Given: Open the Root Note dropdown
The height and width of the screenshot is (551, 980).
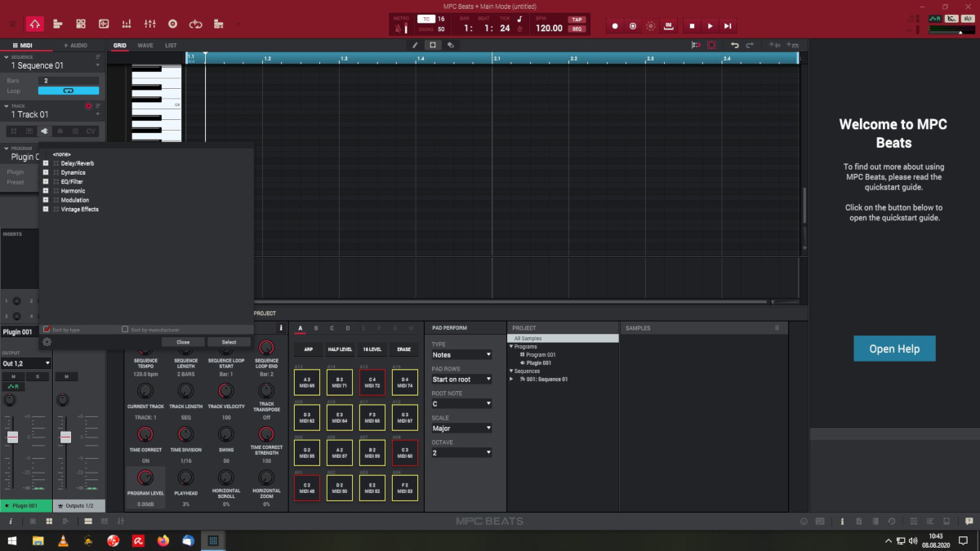Looking at the screenshot, I should point(461,404).
